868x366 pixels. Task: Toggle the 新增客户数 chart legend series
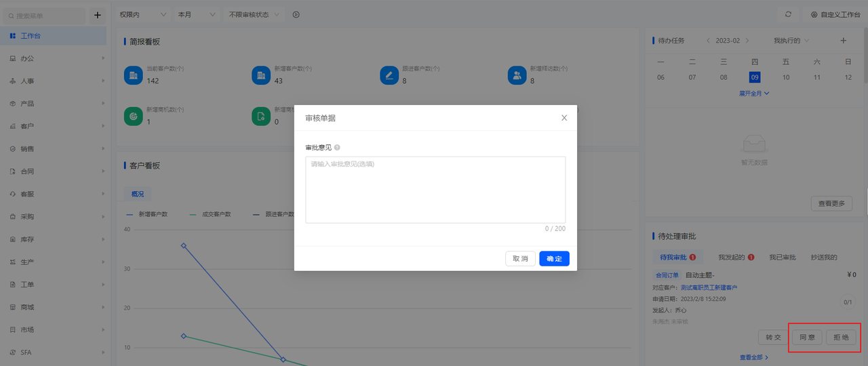pos(147,214)
